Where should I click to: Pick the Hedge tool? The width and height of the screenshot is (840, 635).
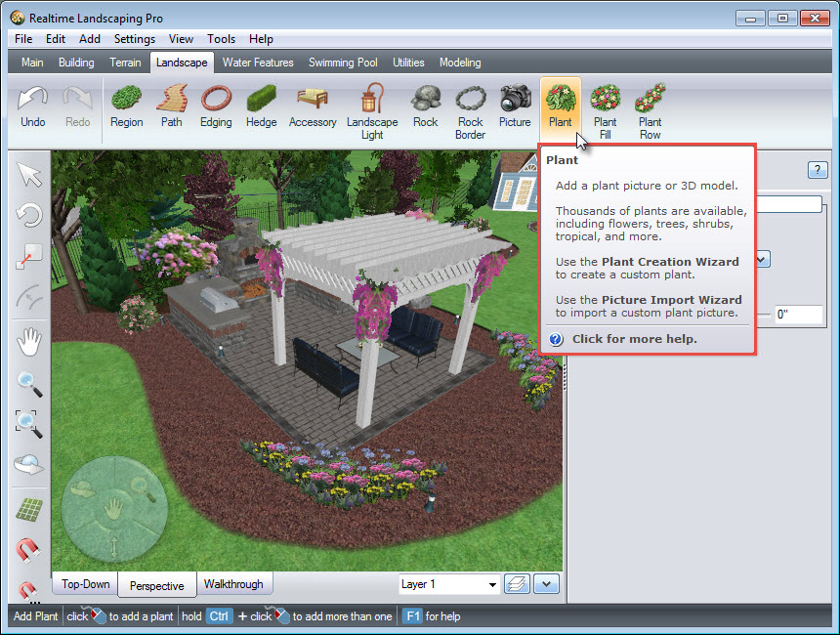point(262,106)
